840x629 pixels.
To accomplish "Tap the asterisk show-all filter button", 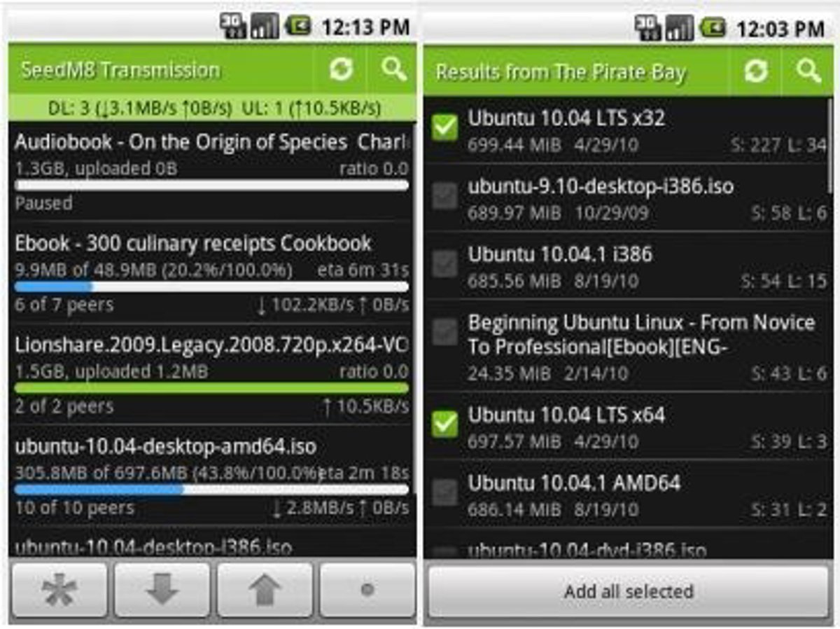I will [60, 590].
